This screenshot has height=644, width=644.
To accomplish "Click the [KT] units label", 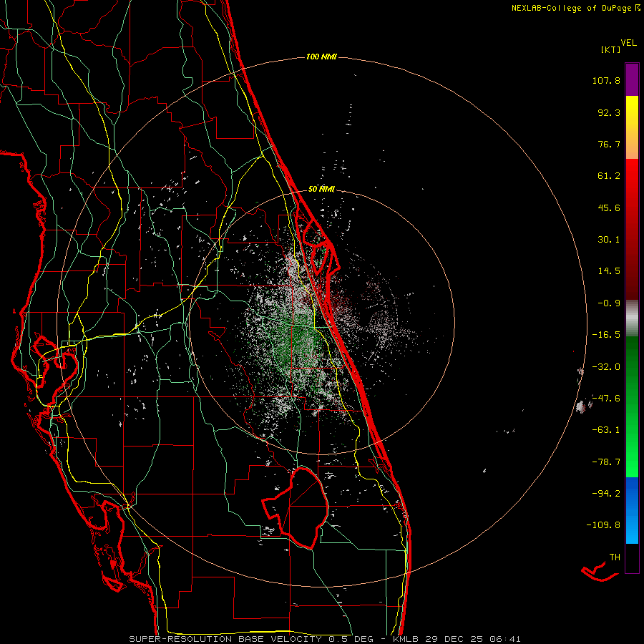I will 611,49.
